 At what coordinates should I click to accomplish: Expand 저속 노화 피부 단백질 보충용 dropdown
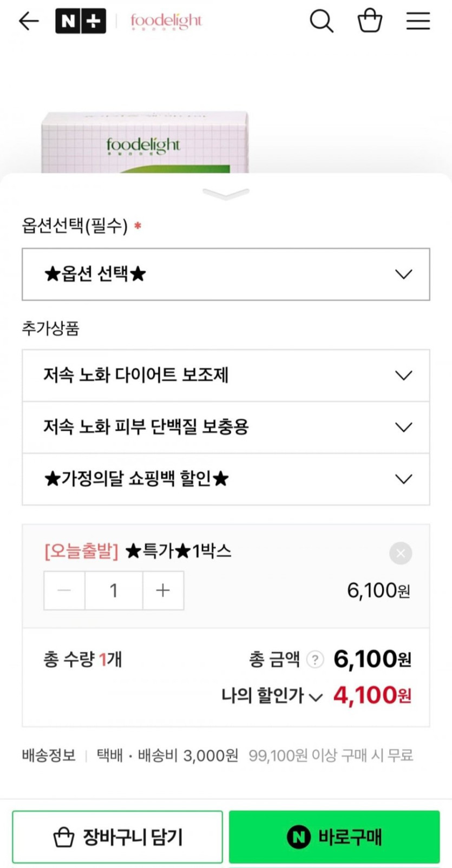(x=226, y=427)
